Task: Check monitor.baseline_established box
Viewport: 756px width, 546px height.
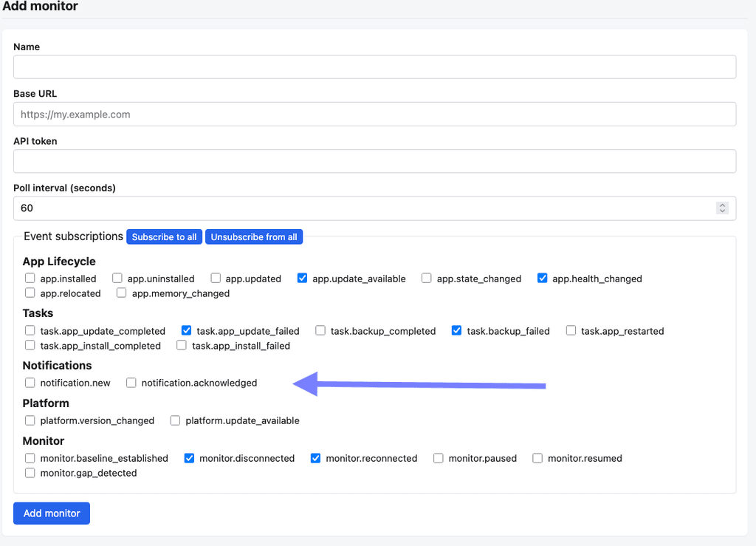Action: click(30, 458)
